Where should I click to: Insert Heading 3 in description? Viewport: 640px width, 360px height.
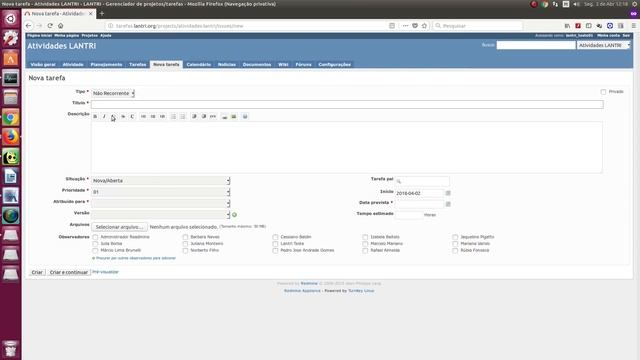[162, 117]
